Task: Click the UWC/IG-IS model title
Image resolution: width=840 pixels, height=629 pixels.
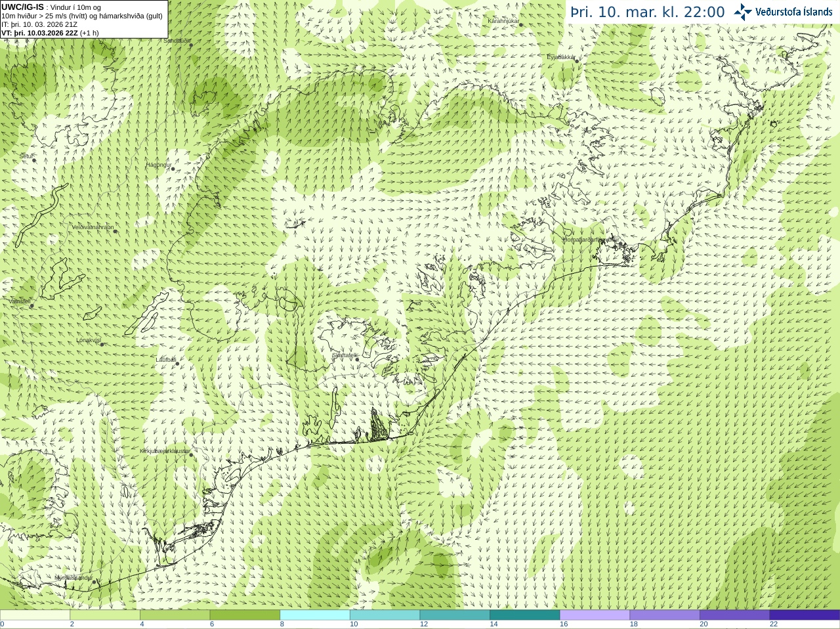Action: 22,7
